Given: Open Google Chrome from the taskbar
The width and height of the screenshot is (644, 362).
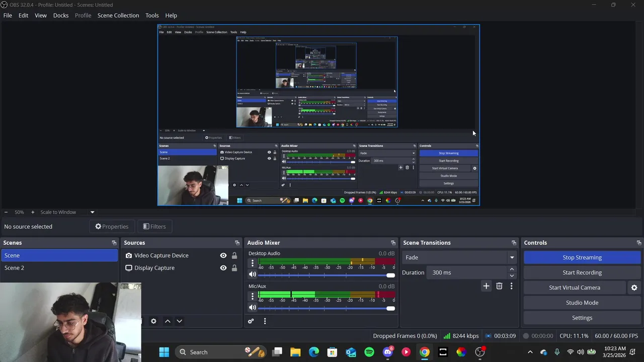Looking at the screenshot, I should coord(425,352).
